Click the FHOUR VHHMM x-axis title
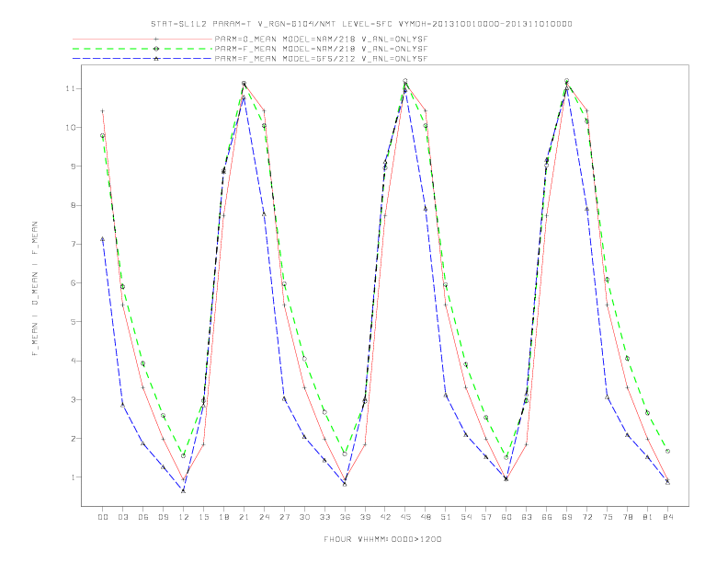Screen dimensions: 728x563 (382, 539)
